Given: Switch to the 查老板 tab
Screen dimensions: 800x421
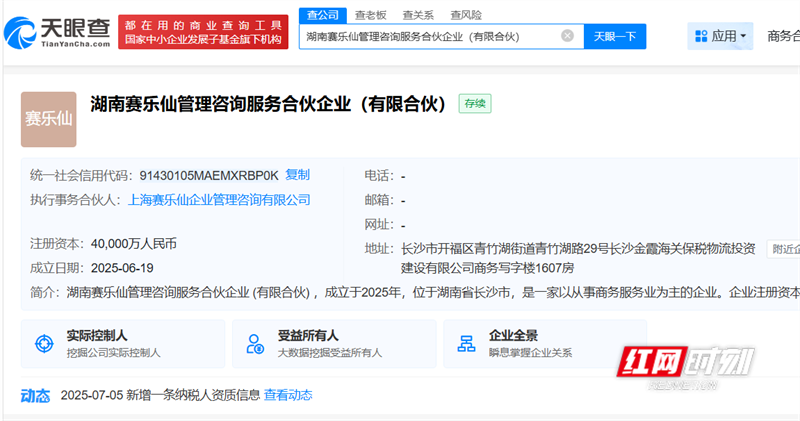Looking at the screenshot, I should pyautogui.click(x=370, y=15).
